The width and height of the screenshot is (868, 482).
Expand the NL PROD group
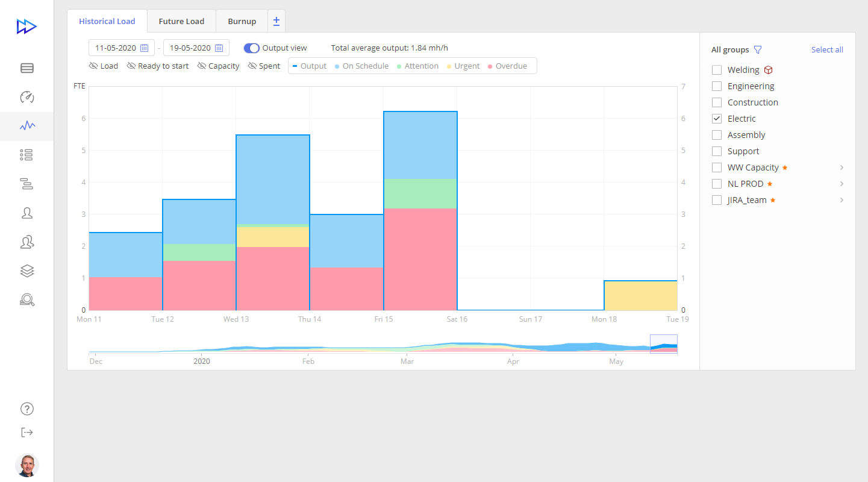841,184
